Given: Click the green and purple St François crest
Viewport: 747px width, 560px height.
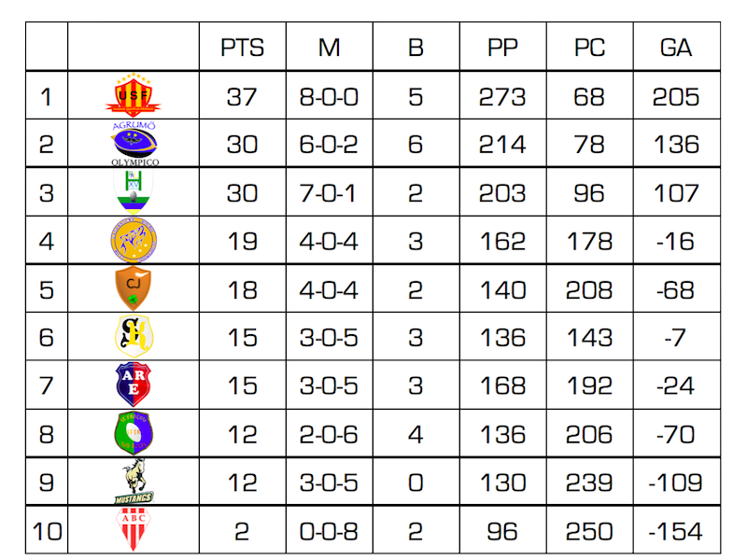Looking at the screenshot, I should (x=134, y=433).
